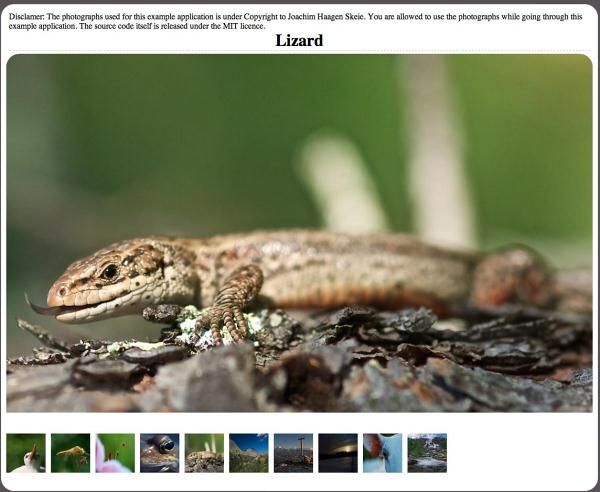Open the pink flower thumbnail

pyautogui.click(x=115, y=453)
